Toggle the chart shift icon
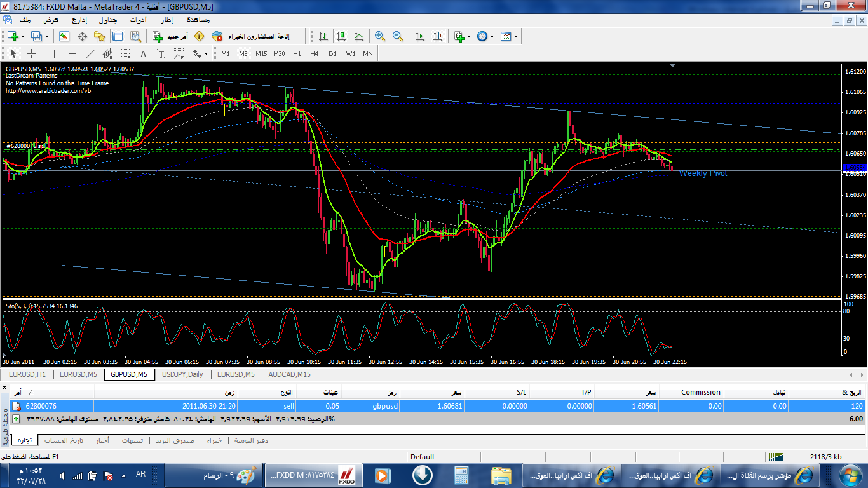 click(x=437, y=36)
